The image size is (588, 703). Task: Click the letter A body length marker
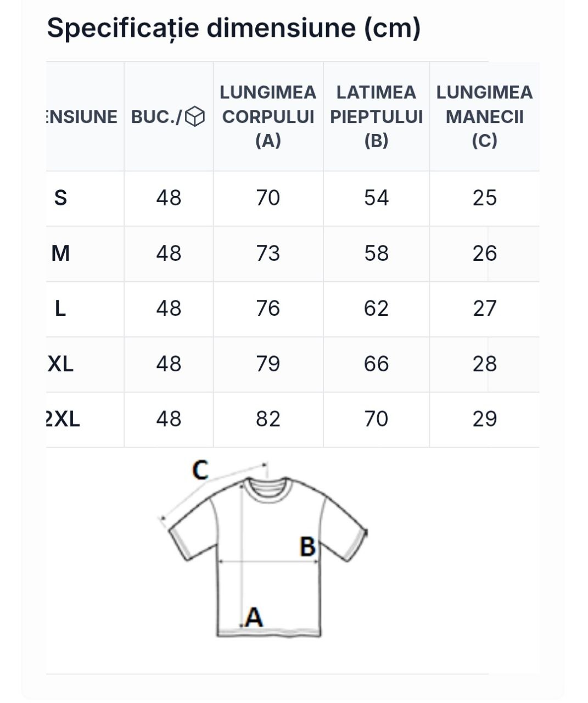(253, 617)
